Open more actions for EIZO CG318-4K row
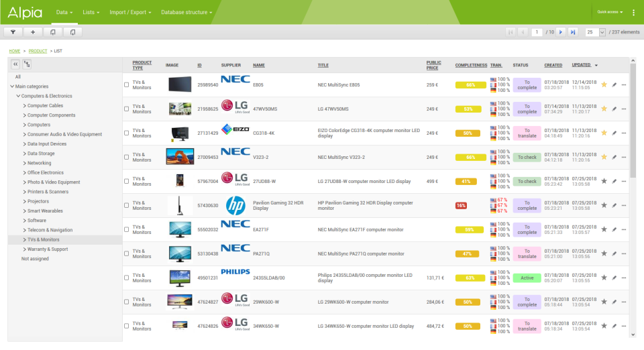The width and height of the screenshot is (644, 350). pyautogui.click(x=624, y=133)
